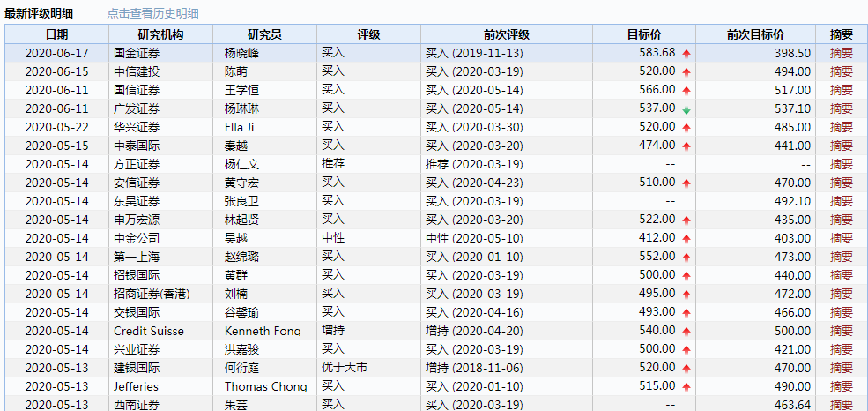868x411 pixels.
Task: Select the 招商证券(香港) institution cell
Action: (160, 294)
